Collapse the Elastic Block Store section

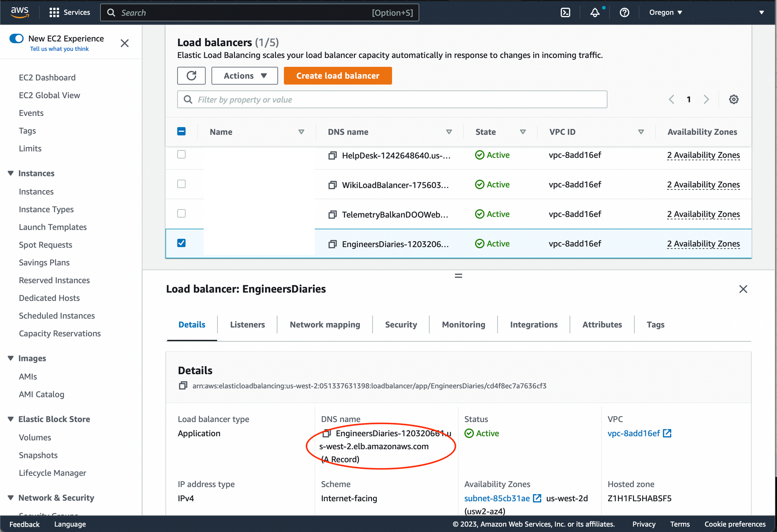tap(10, 419)
